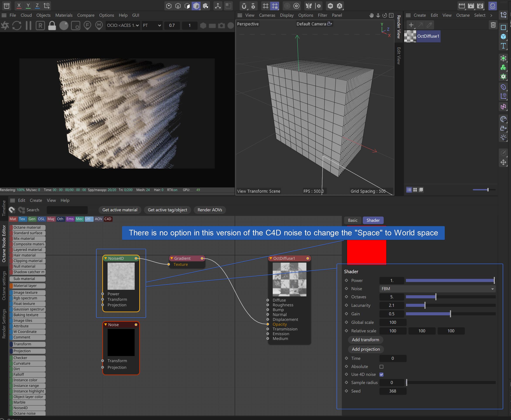Click plus icon in material manager
Image resolution: width=511 pixels, height=420 pixels.
click(411, 25)
